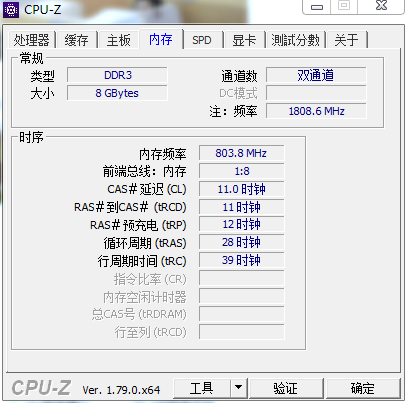Switch to the 显卡 tab
This screenshot has height=403, width=407.
244,40
